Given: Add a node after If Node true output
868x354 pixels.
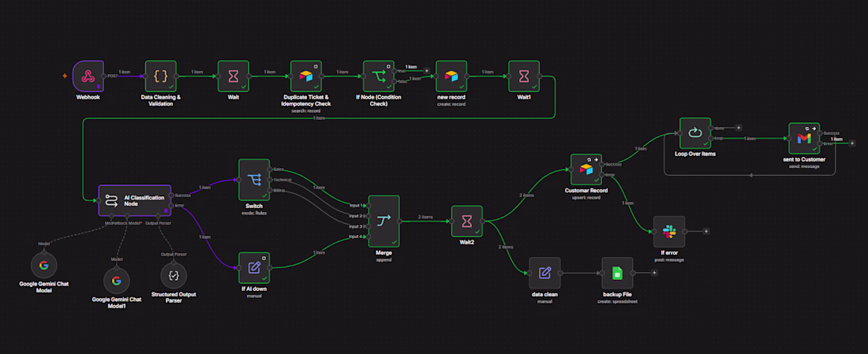Looking at the screenshot, I should pyautogui.click(x=426, y=71).
